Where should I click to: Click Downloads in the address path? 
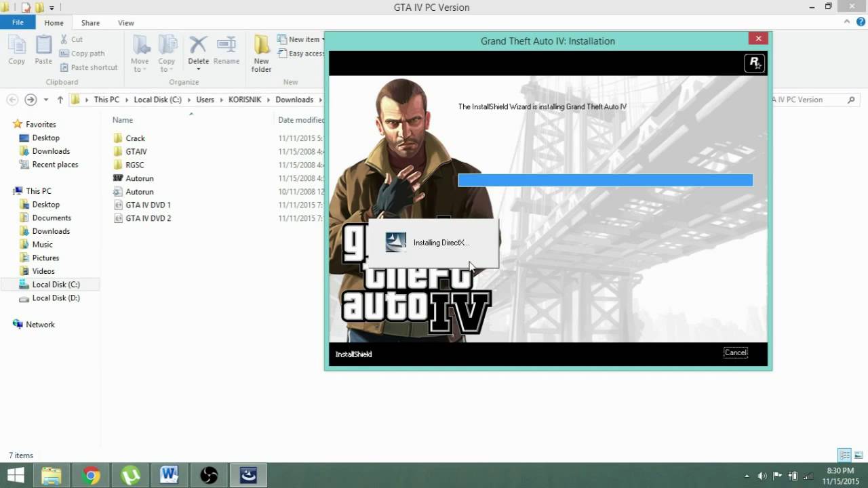[294, 100]
